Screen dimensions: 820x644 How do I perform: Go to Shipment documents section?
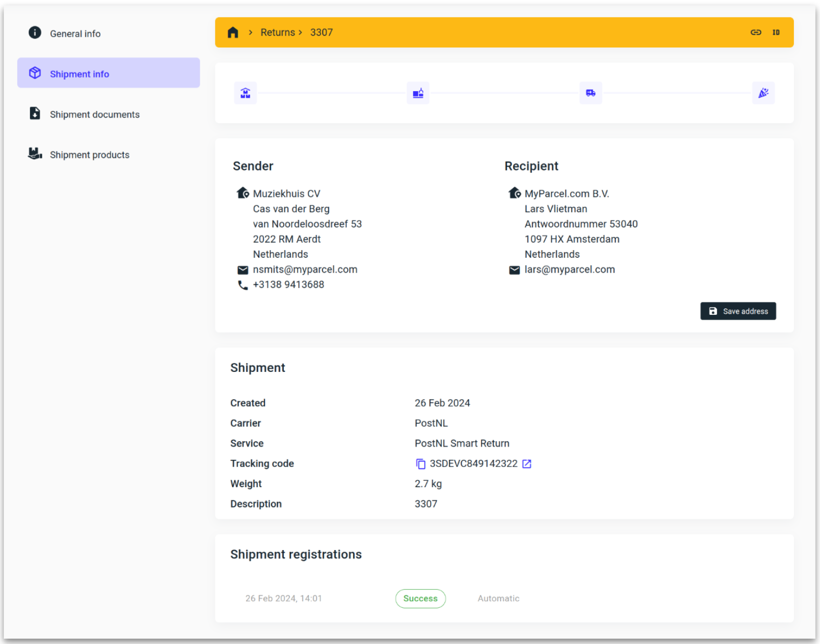94,115
